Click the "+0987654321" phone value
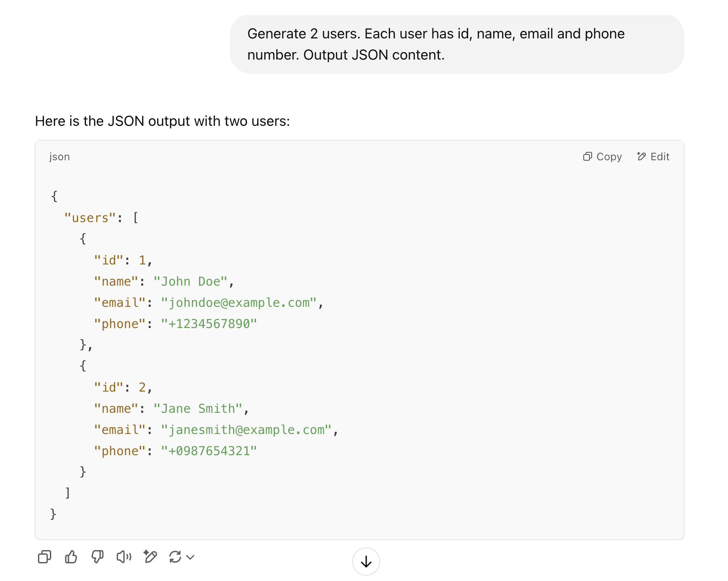The height and width of the screenshot is (581, 728). (209, 451)
